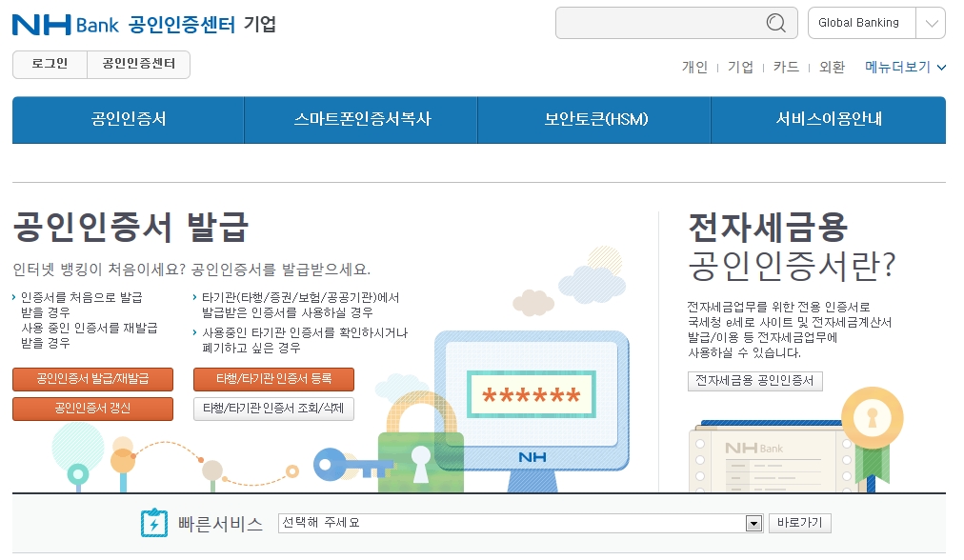Open the 빠른서비스 선택해 주세요 combo box

tap(520, 523)
